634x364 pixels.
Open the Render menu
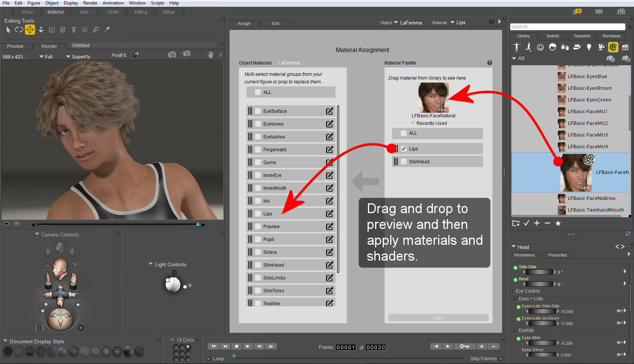tap(90, 3)
